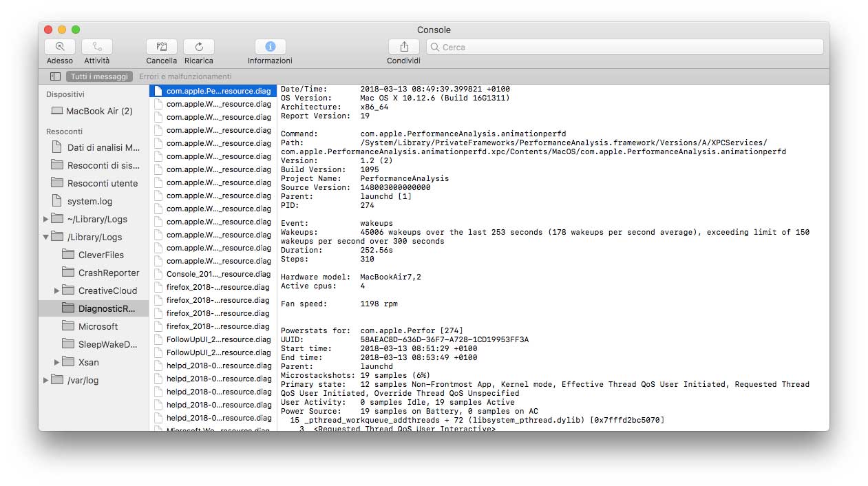Image resolution: width=868 pixels, height=486 pixels.
Task: Click the Console window title
Action: (434, 30)
